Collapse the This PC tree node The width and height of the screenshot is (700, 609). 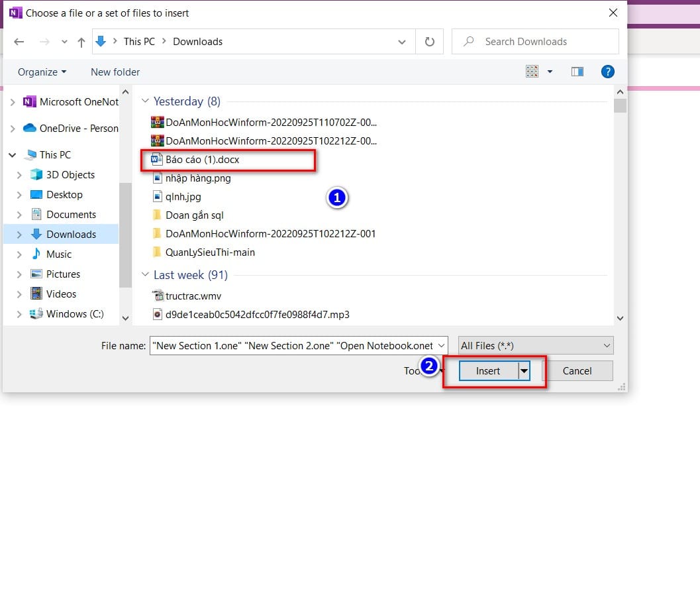[13, 155]
